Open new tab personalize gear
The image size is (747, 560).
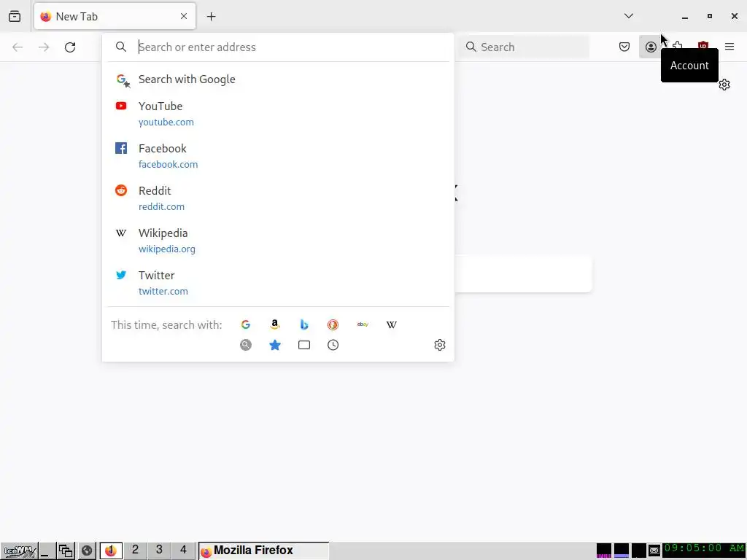(724, 85)
